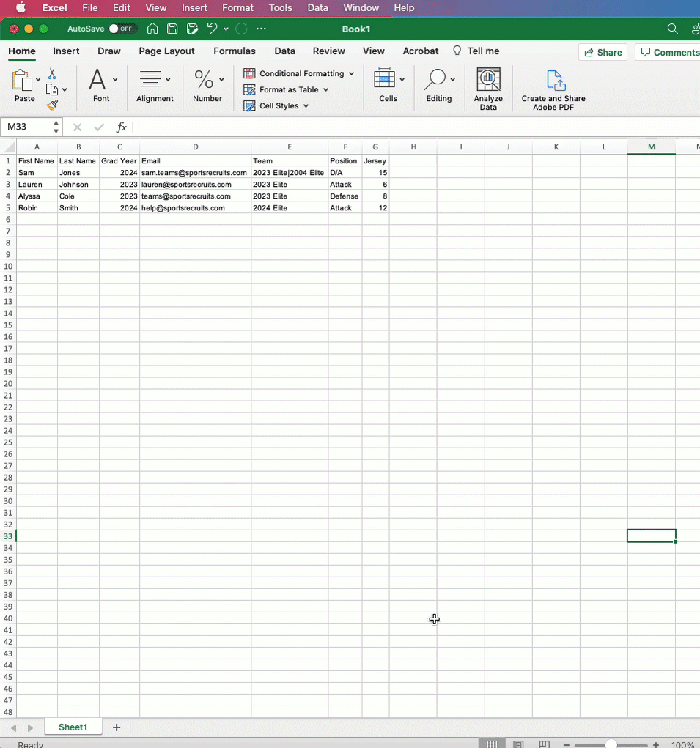700x748 pixels.
Task: Open the Data menu in the menu bar
Action: [317, 8]
